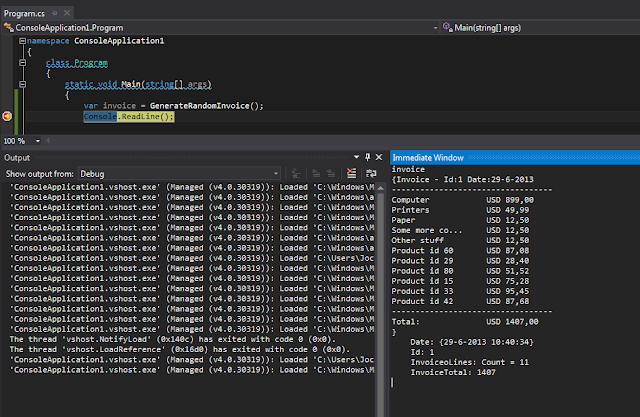Click the 'var invoice' declaration text

[x=110, y=106]
